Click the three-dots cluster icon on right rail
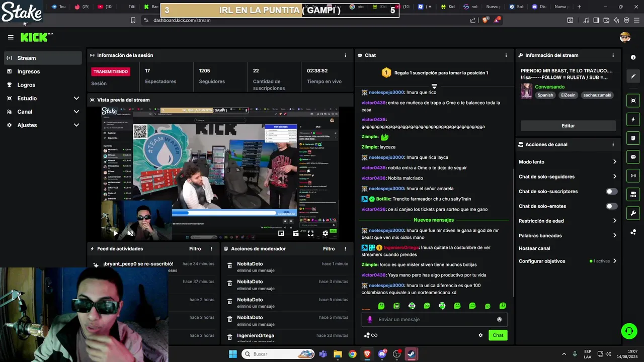The width and height of the screenshot is (644, 362). 633,232
